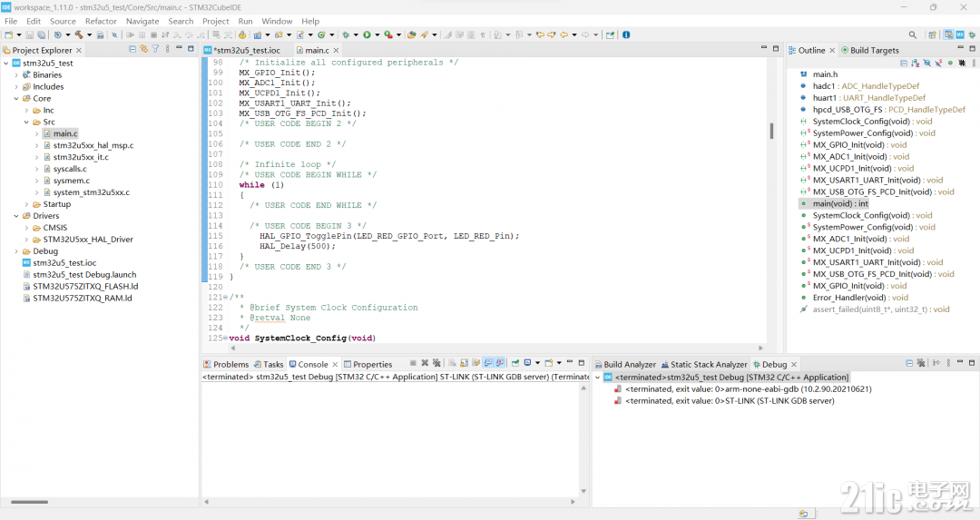Click the code editor vertical scrollbar thumb
This screenshot has height=520, width=980.
771,131
